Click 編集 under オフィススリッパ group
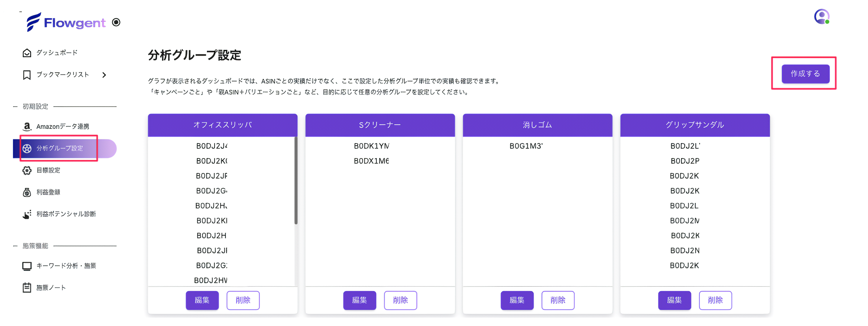 point(202,300)
